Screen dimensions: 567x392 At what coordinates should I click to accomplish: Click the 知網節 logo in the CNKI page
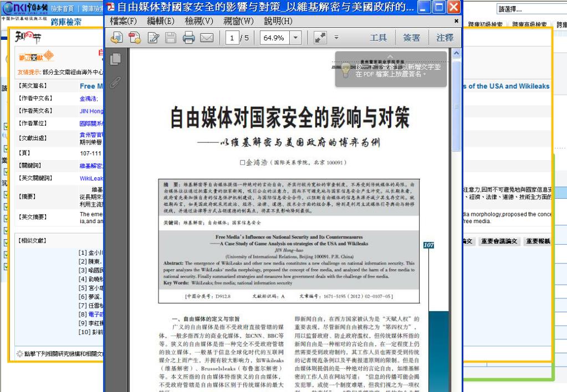click(x=28, y=37)
